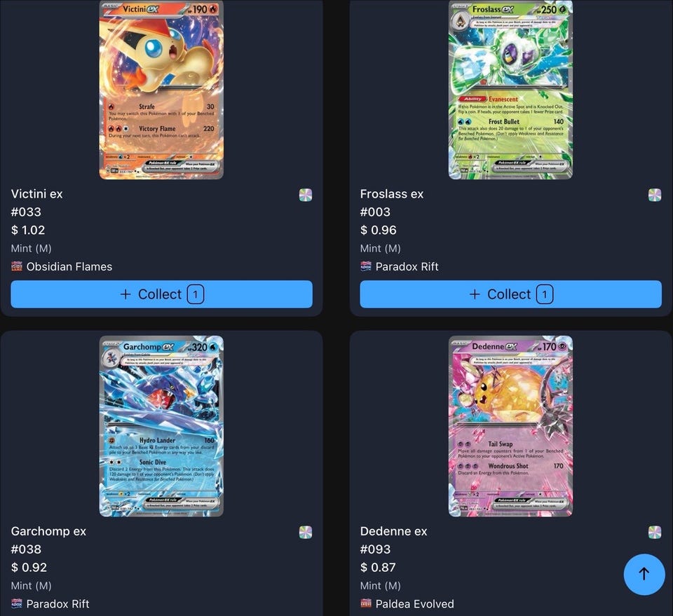
Task: Tap the scroll-to-top arrow button
Action: [644, 575]
